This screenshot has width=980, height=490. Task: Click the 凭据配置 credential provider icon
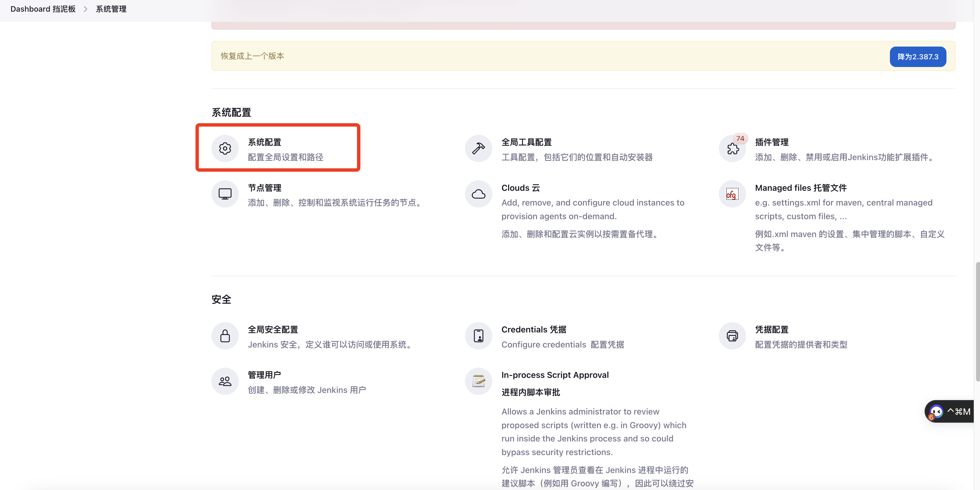pos(732,336)
